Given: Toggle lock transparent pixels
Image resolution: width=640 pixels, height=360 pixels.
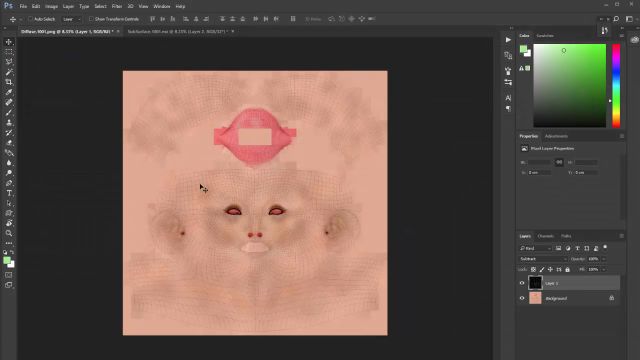Looking at the screenshot, I should [x=533, y=269].
